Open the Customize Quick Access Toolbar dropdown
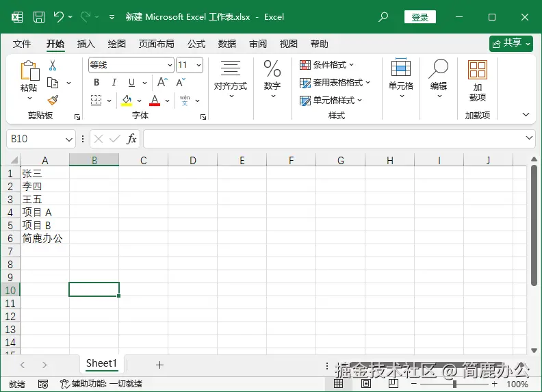The width and height of the screenshot is (542, 392). pos(112,17)
